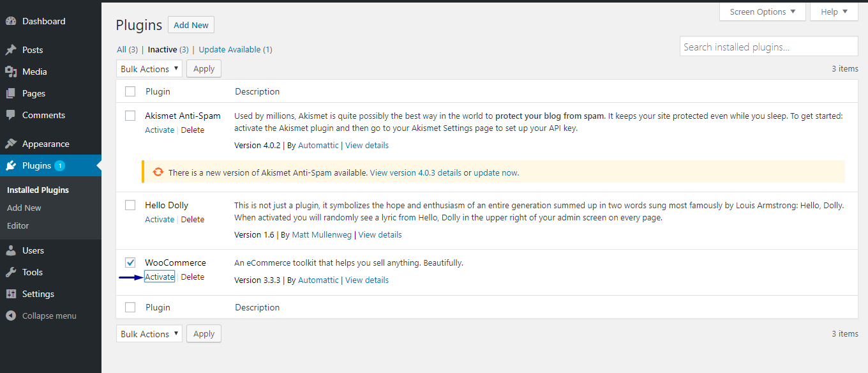868x373 pixels.
Task: Click the Akismet update refresh icon
Action: 158,172
